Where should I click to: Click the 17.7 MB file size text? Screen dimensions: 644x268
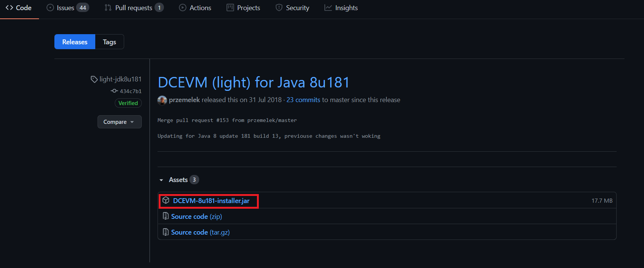[602, 201]
